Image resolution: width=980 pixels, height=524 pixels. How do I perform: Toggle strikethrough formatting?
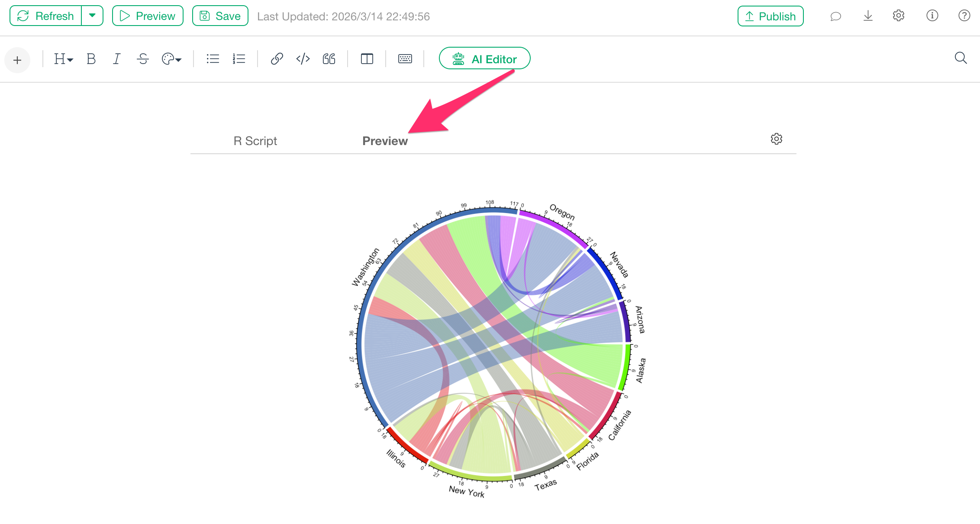coord(142,59)
